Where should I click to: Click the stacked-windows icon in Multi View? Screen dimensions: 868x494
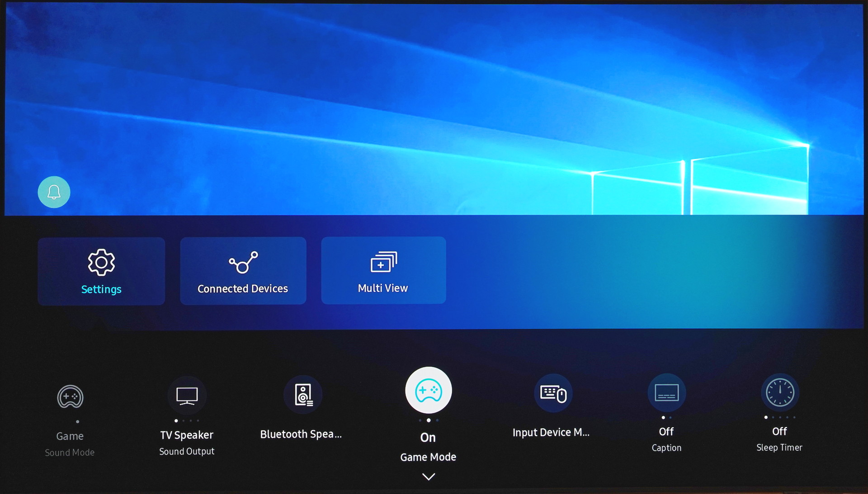[x=384, y=262]
